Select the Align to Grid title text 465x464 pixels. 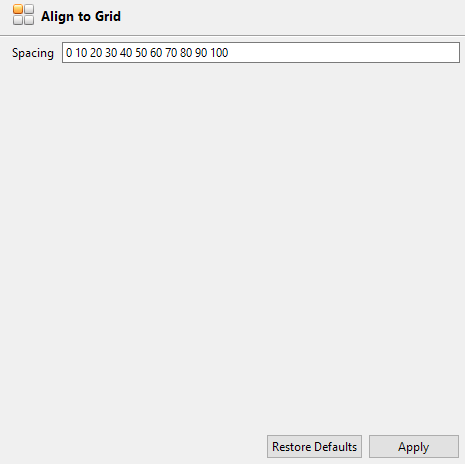[81, 16]
